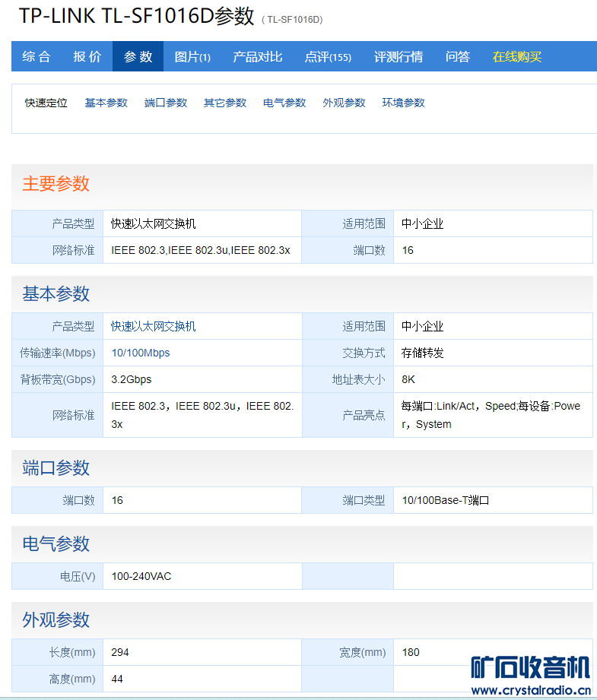Click the blue 快速以太网交换机 link
This screenshot has height=700, width=597.
click(x=154, y=326)
